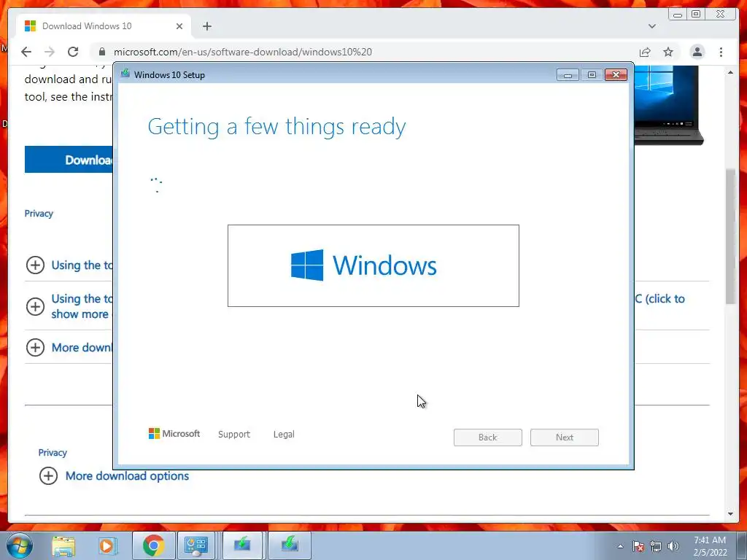Click the page scrollbar down arrow
This screenshot has height=560, width=747.
(730, 514)
